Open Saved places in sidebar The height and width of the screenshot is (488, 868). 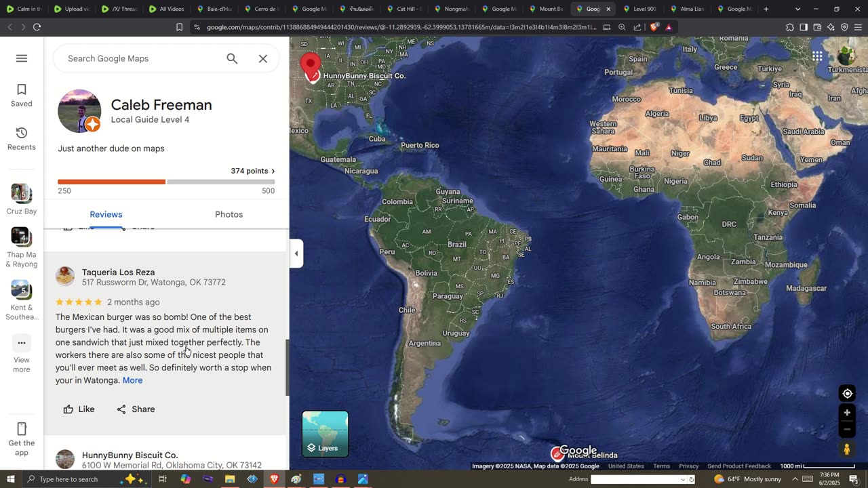(x=22, y=96)
